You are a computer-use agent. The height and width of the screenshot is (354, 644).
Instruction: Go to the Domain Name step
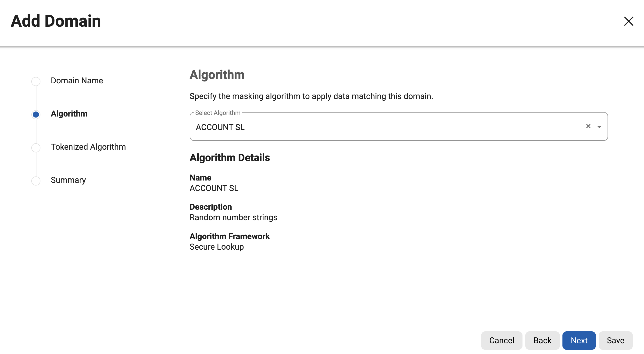pyautogui.click(x=77, y=80)
